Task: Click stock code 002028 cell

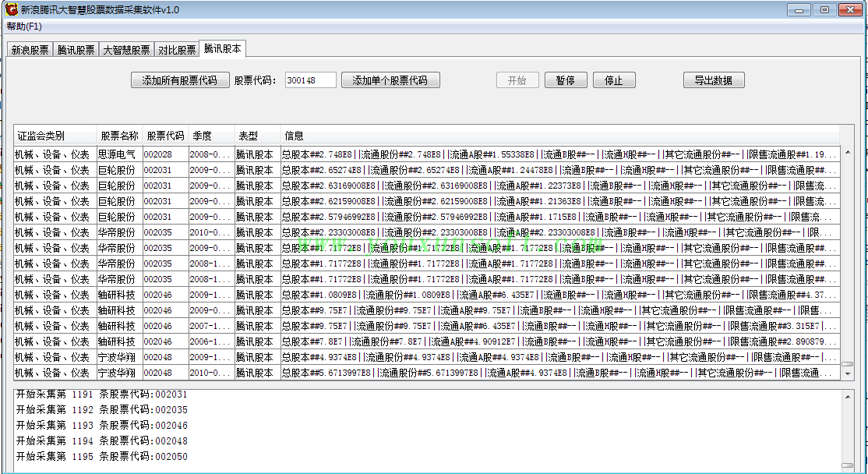Action: 165,154
